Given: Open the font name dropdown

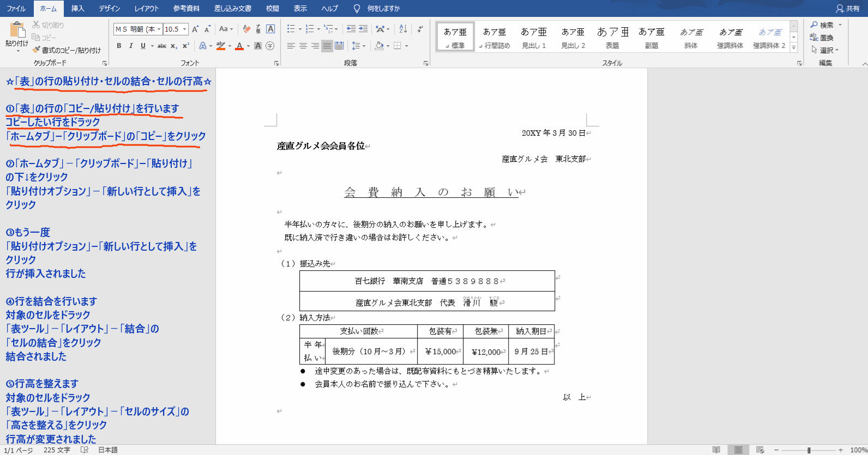Looking at the screenshot, I should tap(159, 29).
